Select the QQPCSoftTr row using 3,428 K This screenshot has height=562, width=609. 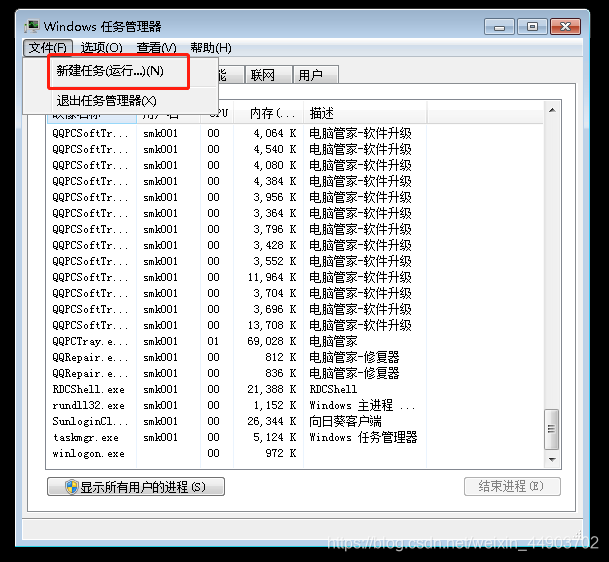[x=236, y=245]
